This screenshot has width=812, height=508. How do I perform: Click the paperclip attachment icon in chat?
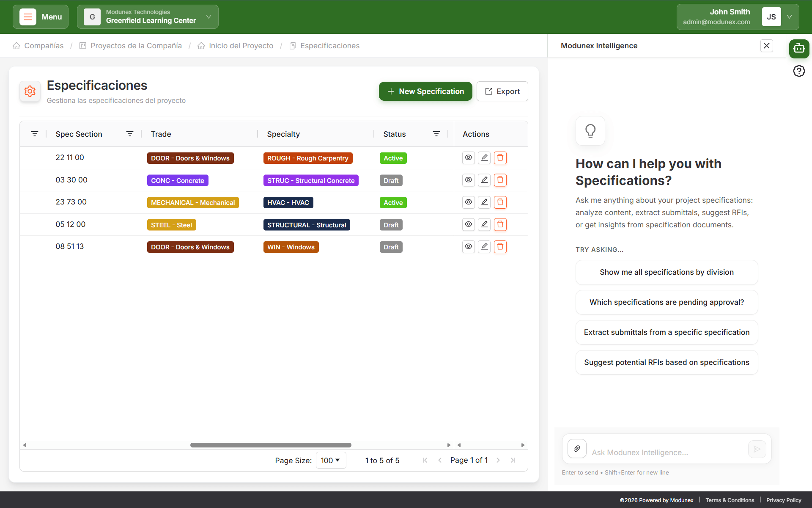pyautogui.click(x=577, y=449)
